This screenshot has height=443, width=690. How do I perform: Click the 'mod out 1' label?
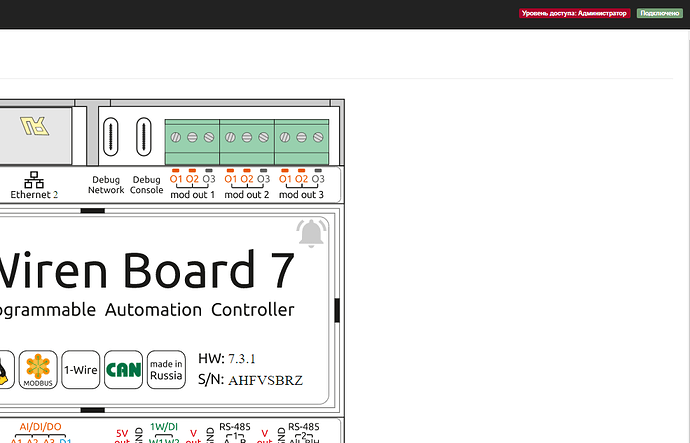192,194
